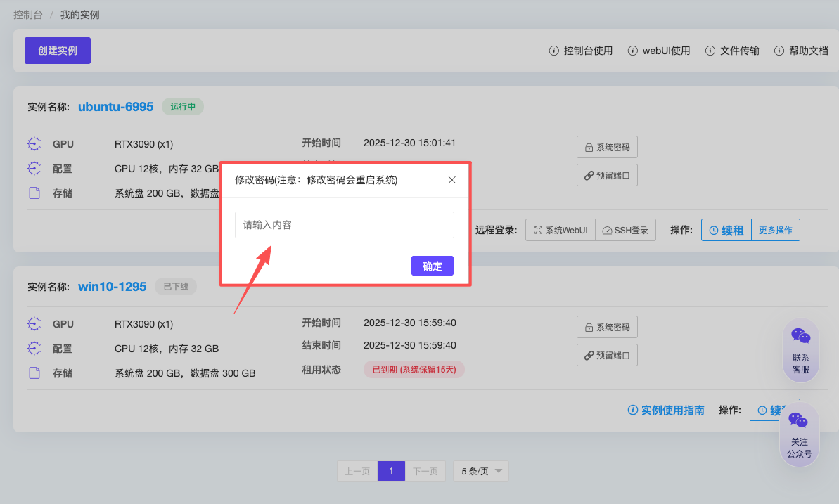Open 系统密码 for ubuntu-6995
Image resolution: width=839 pixels, height=504 pixels.
point(607,148)
